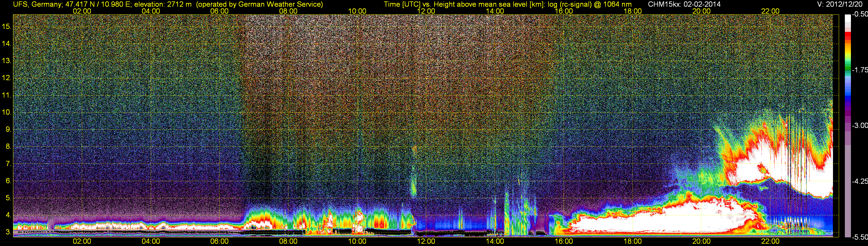Click the '04:00' label on the bottom time axis

[151, 241]
